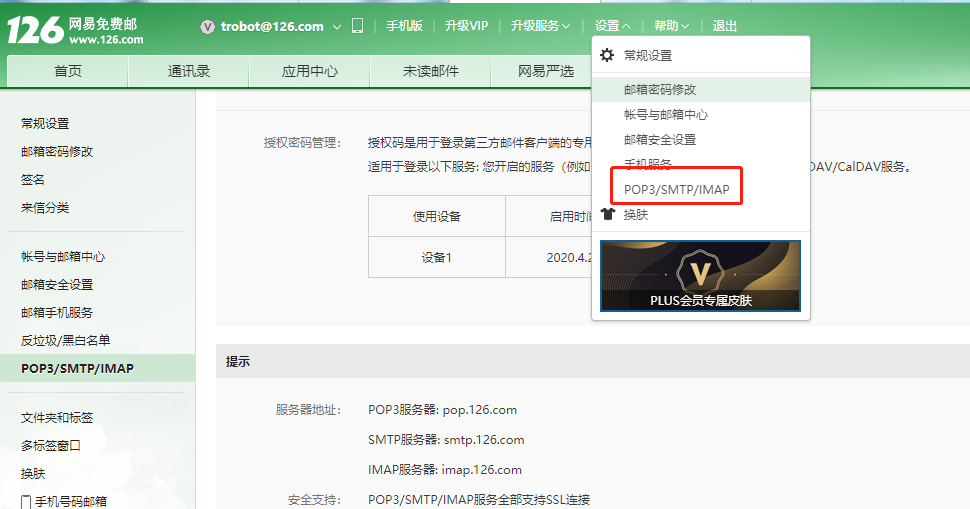This screenshot has height=509, width=970.
Task: Click the POP3服务器: pop.126.com text
Action: point(442,410)
